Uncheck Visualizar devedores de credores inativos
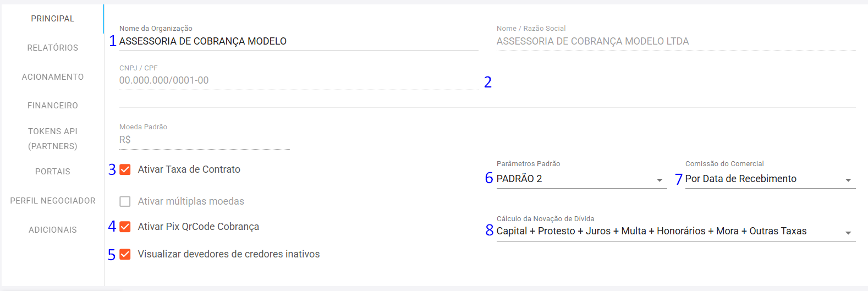The image size is (868, 291). pos(125,254)
